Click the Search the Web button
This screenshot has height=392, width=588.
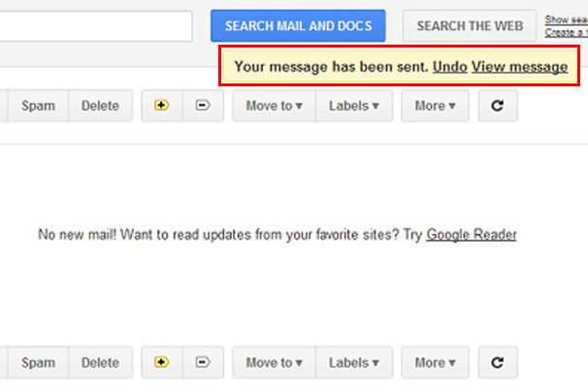click(469, 26)
